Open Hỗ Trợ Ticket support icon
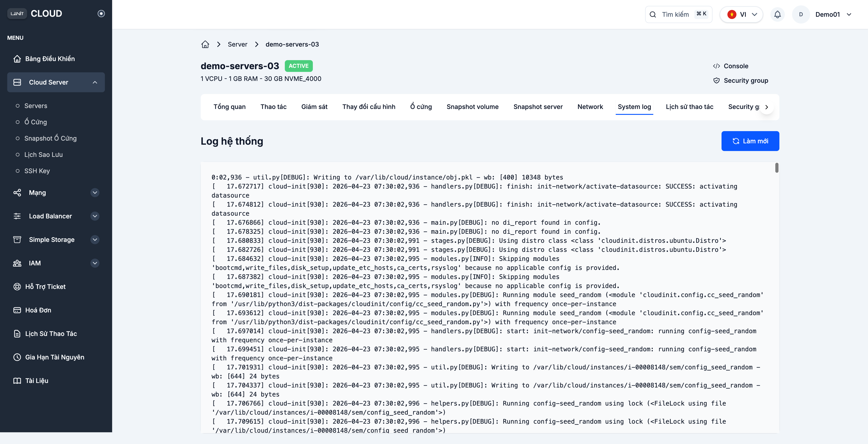The height and width of the screenshot is (444, 868). (17, 287)
